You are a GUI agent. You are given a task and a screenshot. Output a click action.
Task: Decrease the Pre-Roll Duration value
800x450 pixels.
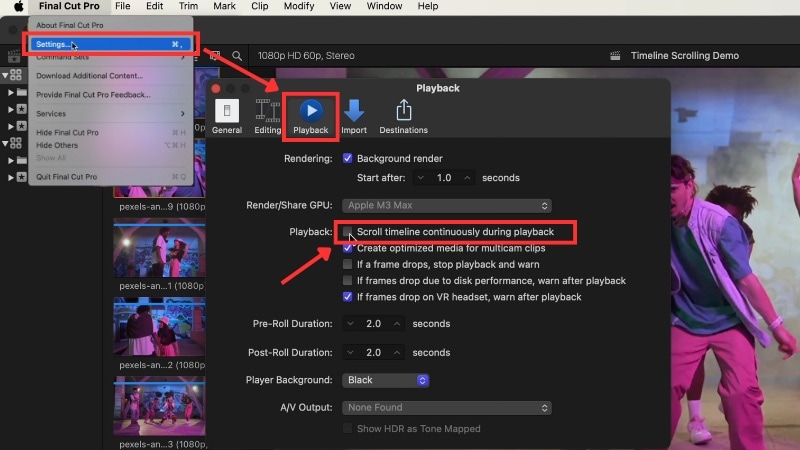pos(350,323)
